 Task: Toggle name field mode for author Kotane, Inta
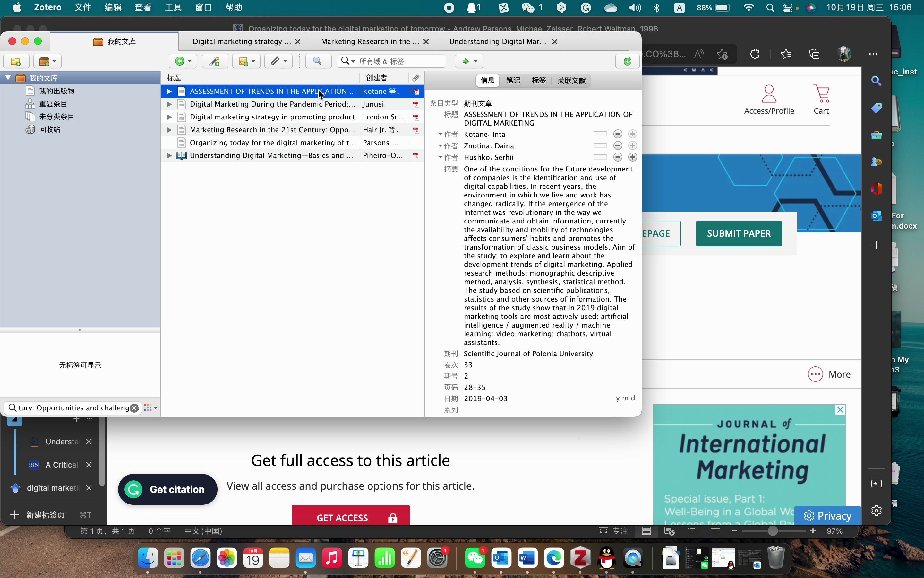(600, 134)
